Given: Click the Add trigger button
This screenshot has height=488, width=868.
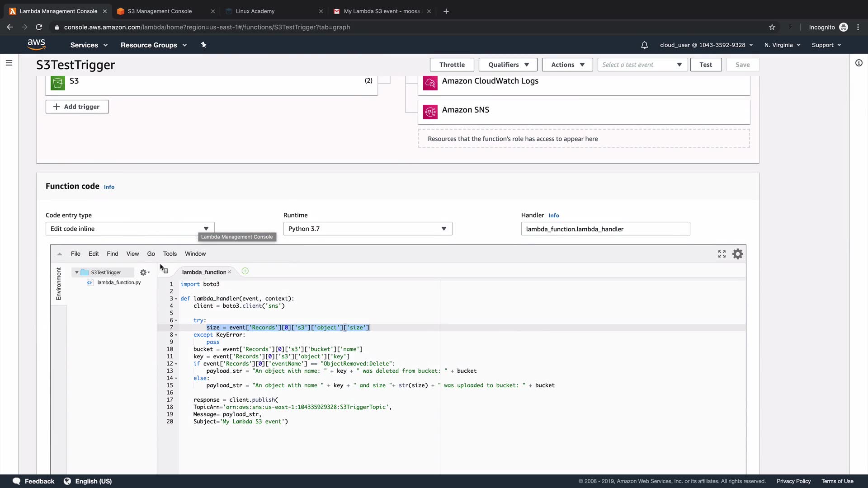Looking at the screenshot, I should click(x=77, y=107).
